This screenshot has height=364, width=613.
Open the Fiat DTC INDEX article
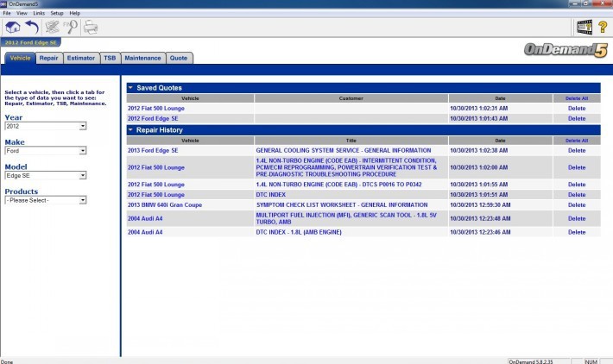(270, 194)
